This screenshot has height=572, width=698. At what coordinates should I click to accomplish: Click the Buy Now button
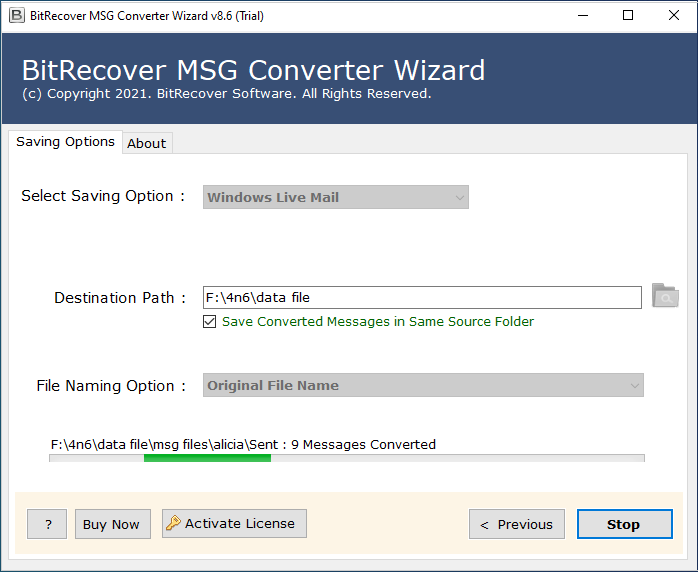tap(111, 524)
